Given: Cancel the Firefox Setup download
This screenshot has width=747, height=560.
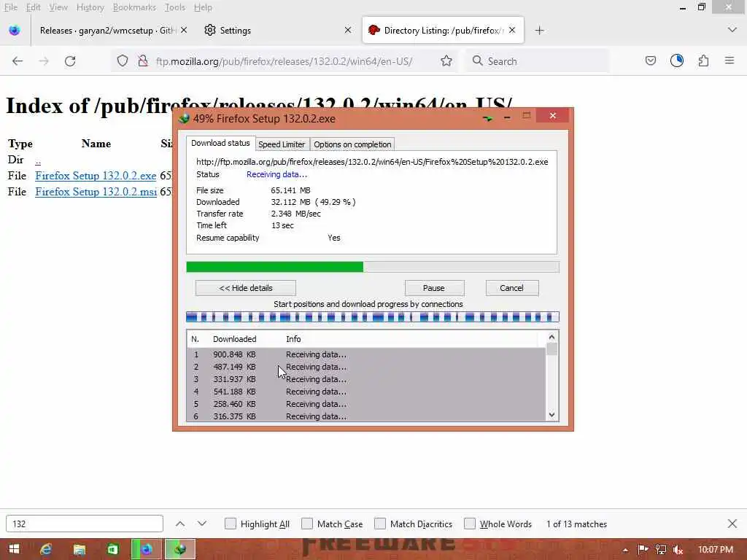Looking at the screenshot, I should [511, 288].
